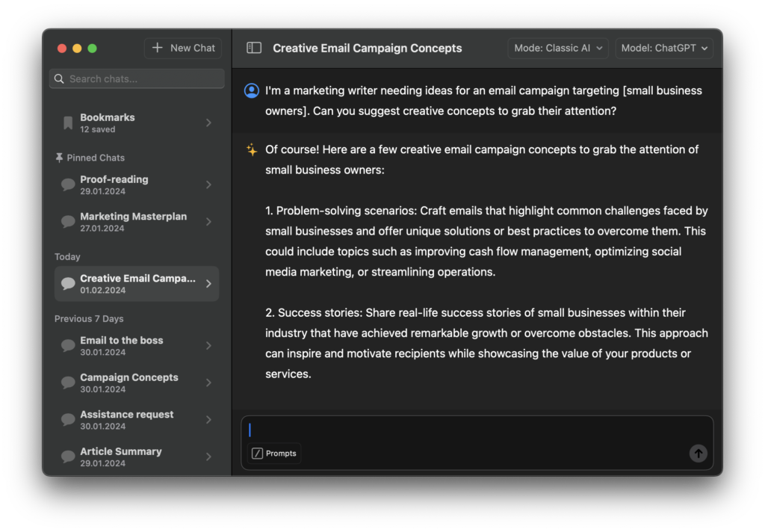Expand the Bookmarks chevron
Screen dimensions: 765x532
209,123
